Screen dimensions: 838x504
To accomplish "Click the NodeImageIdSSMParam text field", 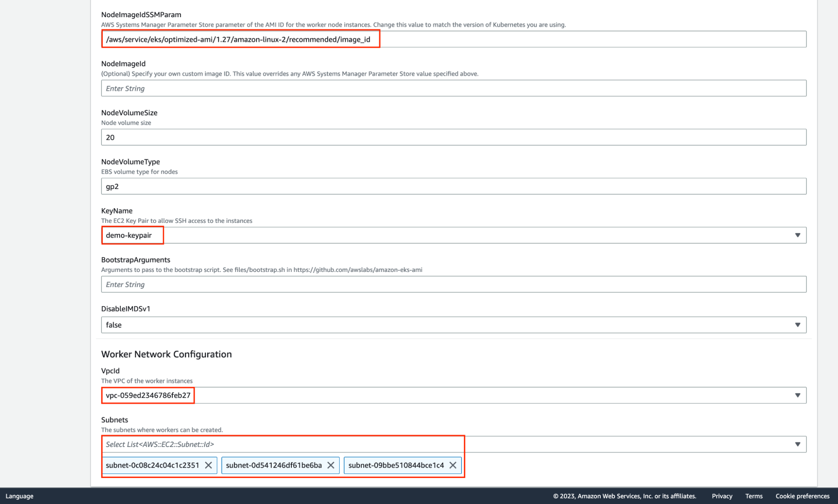I will [x=453, y=39].
